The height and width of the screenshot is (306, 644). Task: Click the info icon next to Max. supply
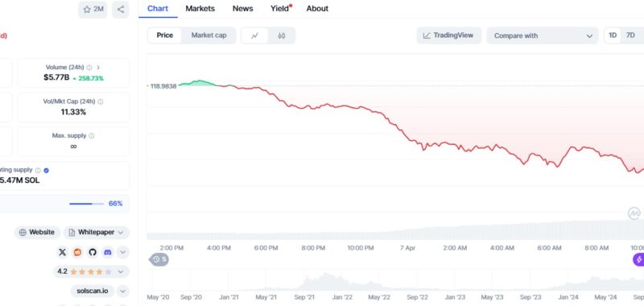92,135
